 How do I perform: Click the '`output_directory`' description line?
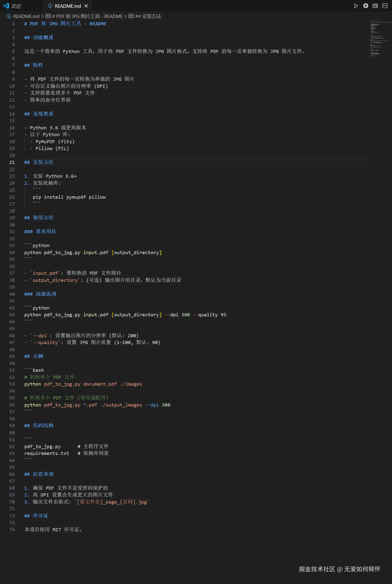pyautogui.click(x=105, y=280)
